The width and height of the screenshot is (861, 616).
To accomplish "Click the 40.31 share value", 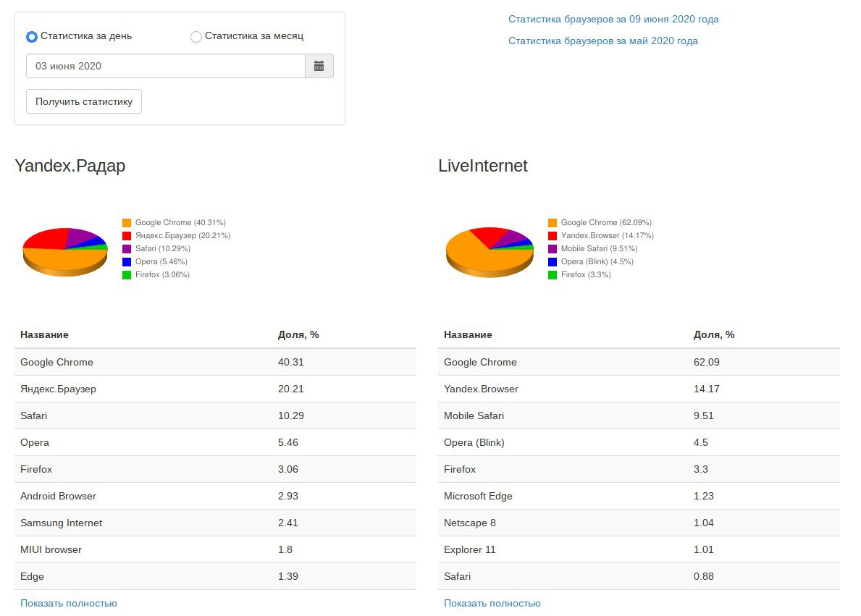I will (x=290, y=363).
